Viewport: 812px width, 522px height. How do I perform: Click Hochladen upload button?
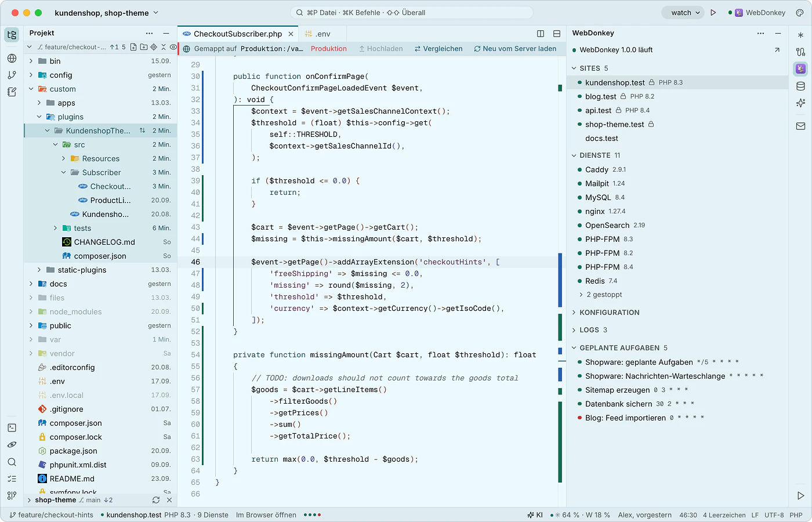tap(380, 49)
